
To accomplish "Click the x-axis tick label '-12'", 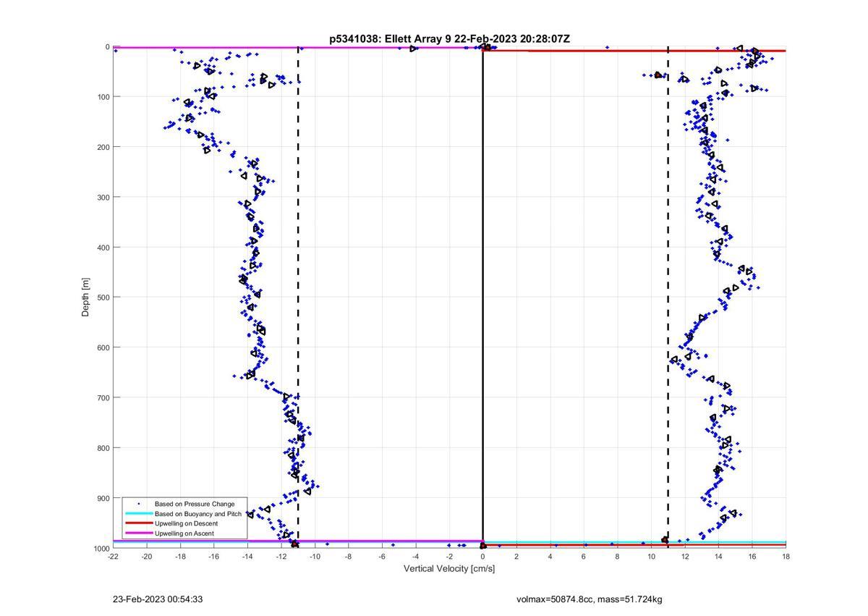I will pyautogui.click(x=281, y=557).
